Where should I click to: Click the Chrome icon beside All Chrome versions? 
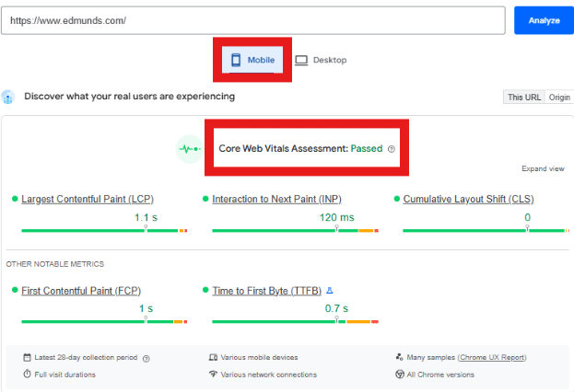(399, 375)
